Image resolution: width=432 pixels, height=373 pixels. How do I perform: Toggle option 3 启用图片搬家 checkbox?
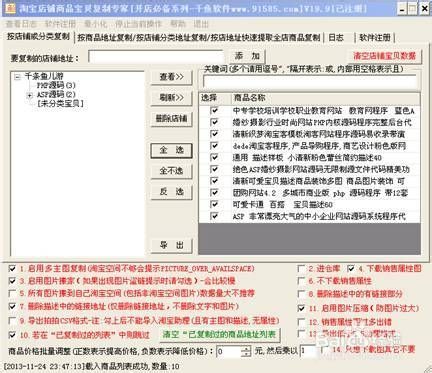(x=12, y=281)
